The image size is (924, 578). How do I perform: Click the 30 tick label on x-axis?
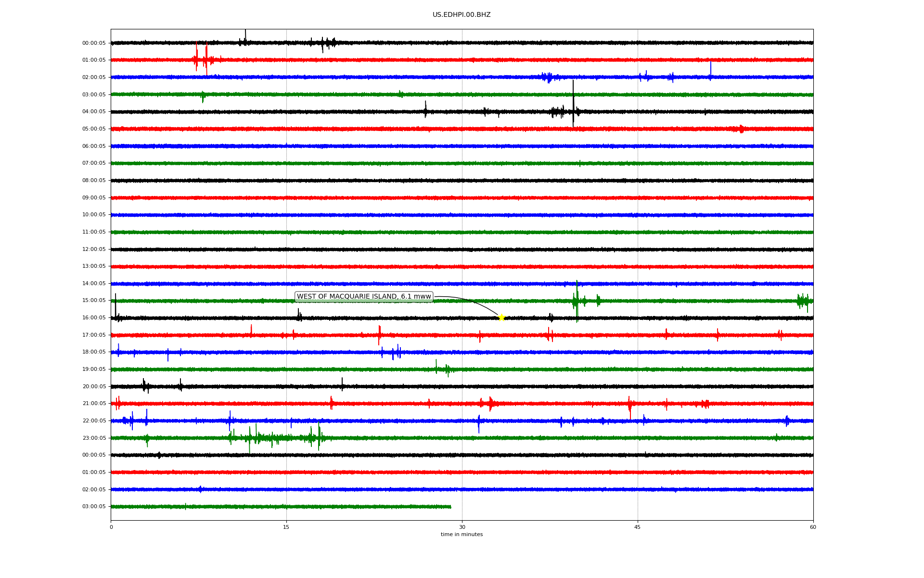pyautogui.click(x=462, y=527)
